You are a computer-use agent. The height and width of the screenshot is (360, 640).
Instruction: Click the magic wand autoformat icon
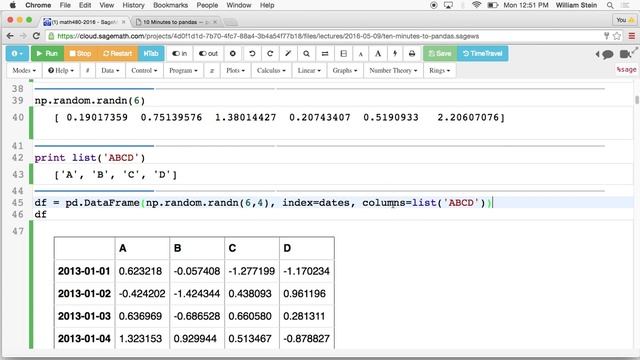coord(288,53)
